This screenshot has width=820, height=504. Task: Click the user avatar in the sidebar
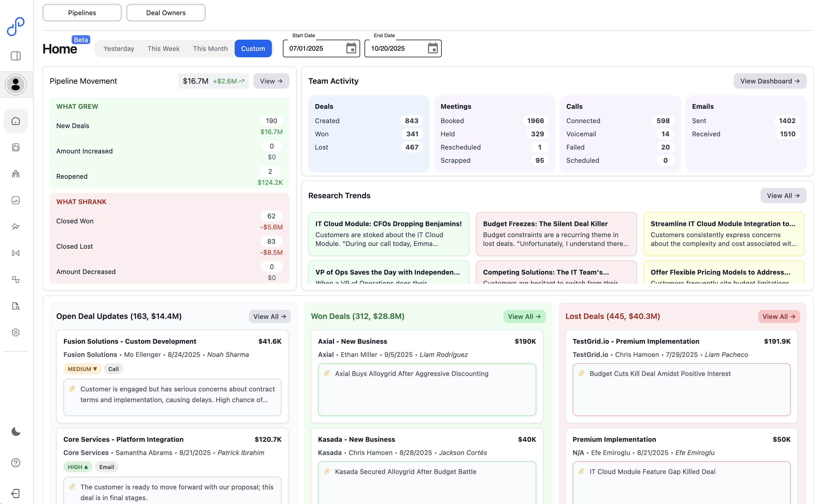tap(15, 84)
